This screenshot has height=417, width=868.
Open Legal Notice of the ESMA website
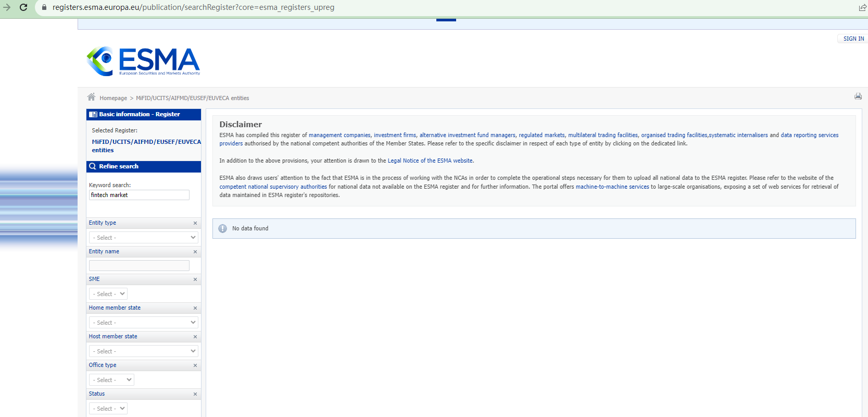(x=430, y=161)
